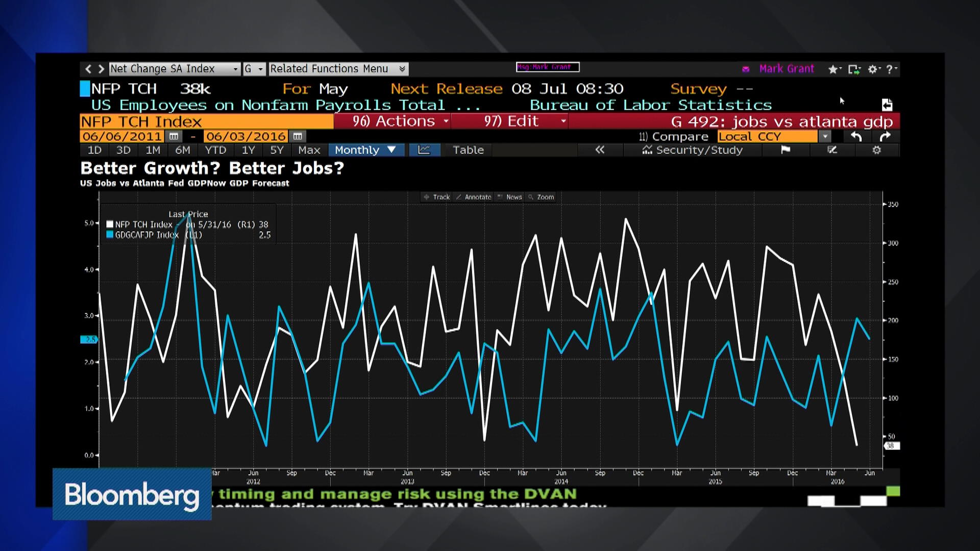
Task: Select the 1D range
Action: [94, 150]
